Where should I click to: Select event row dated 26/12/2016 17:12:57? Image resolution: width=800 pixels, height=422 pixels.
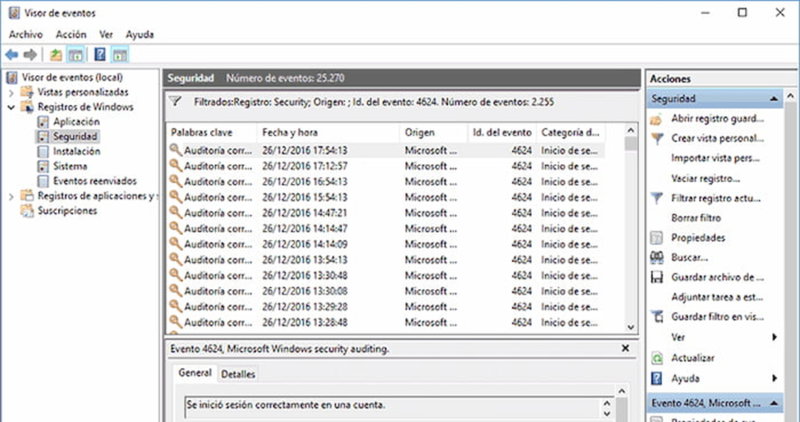coord(386,166)
